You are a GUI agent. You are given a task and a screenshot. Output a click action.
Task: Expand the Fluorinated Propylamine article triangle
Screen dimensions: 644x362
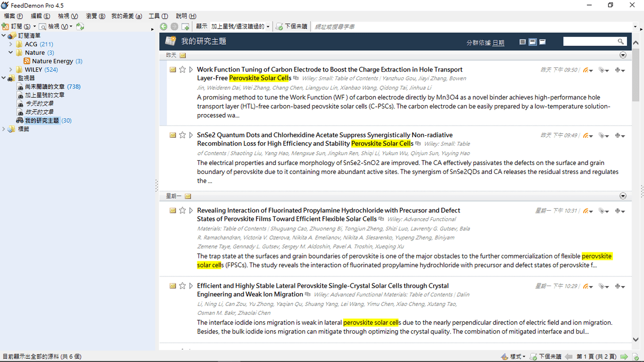[191, 211]
